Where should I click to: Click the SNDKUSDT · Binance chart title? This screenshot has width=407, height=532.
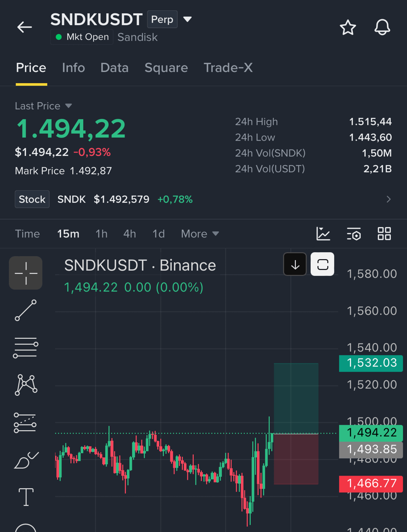coord(140,266)
